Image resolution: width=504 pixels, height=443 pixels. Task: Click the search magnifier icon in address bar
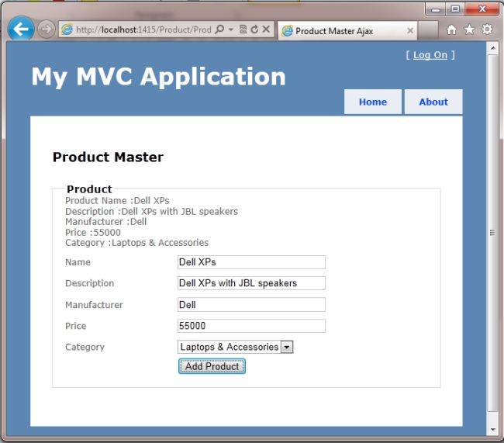tap(219, 29)
